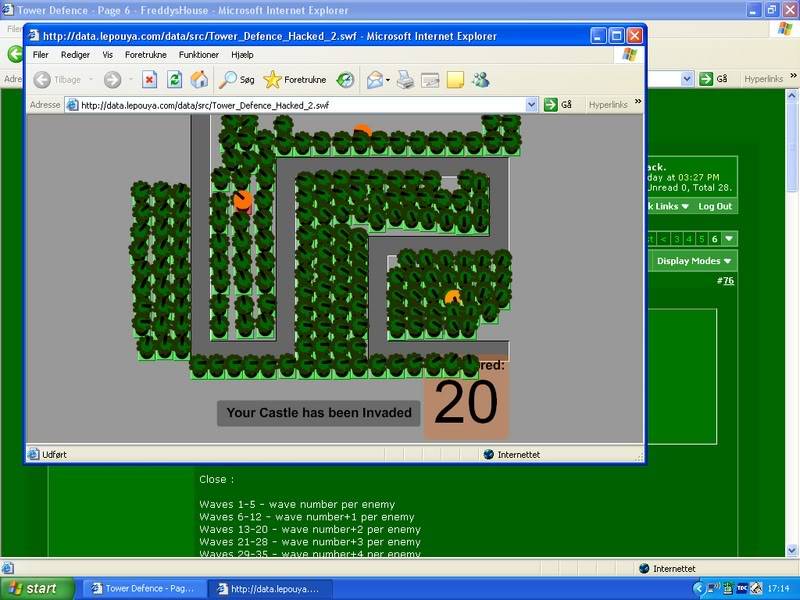Expand the Back button history dropdown arrow
The width and height of the screenshot is (800, 600).
(x=91, y=80)
